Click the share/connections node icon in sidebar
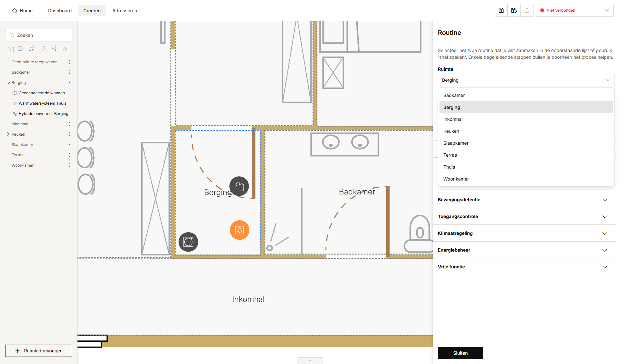 tap(54, 49)
